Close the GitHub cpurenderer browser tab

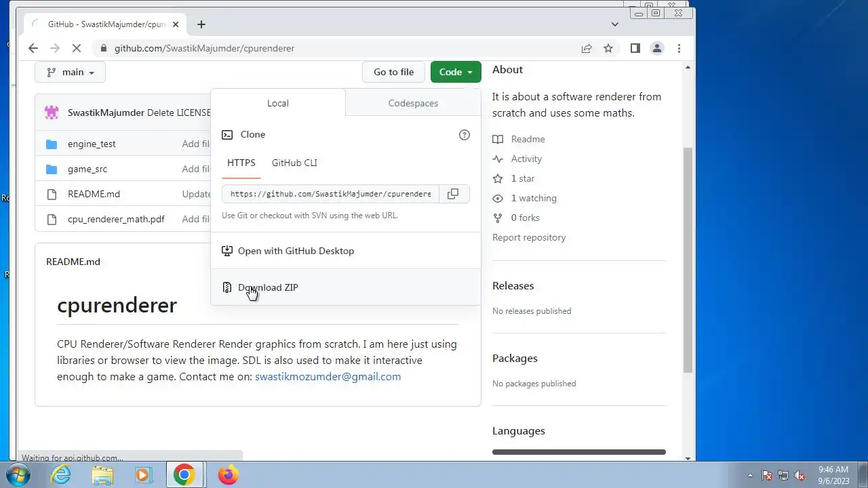point(176,24)
